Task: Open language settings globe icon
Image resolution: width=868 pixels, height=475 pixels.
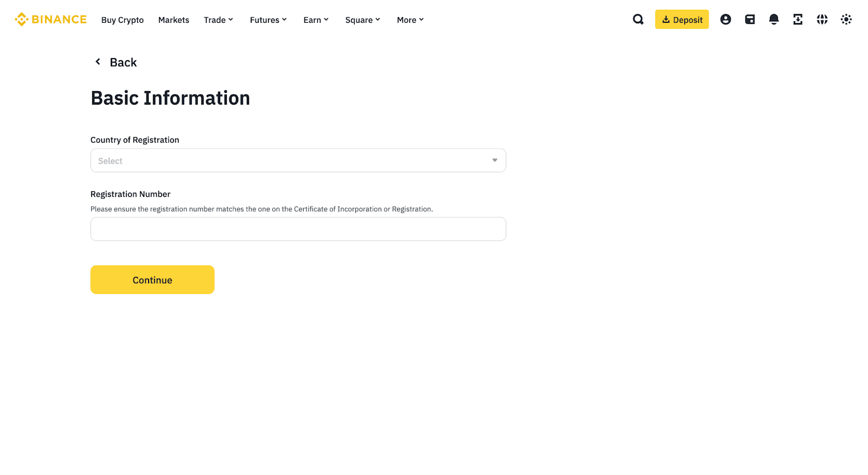Action: (822, 20)
